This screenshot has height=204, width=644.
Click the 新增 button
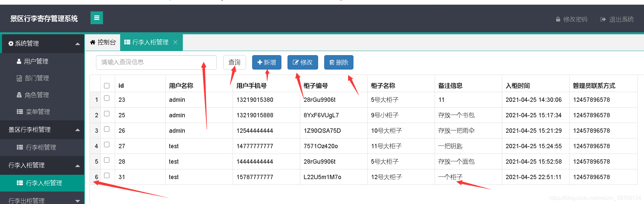267,63
